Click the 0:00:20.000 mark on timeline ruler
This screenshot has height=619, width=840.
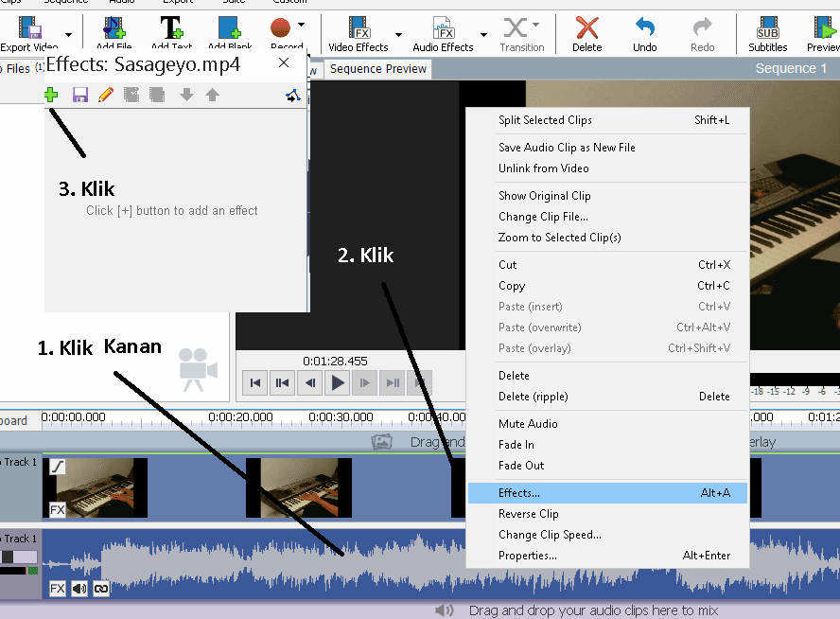point(240,417)
